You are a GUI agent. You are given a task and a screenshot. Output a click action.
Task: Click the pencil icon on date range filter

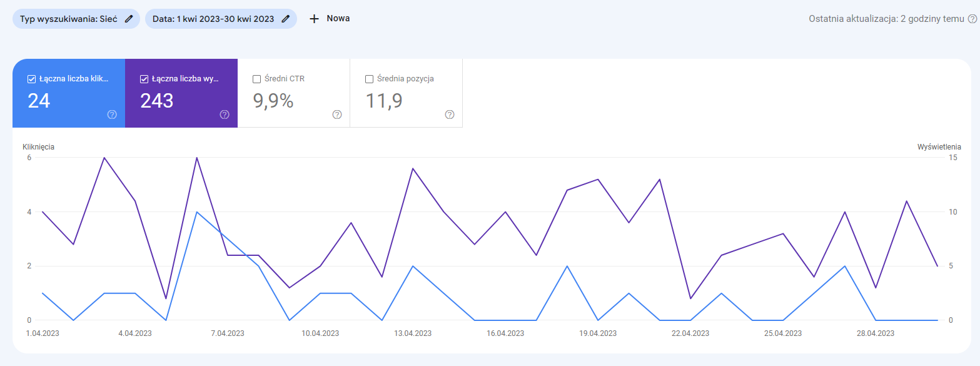pos(286,19)
